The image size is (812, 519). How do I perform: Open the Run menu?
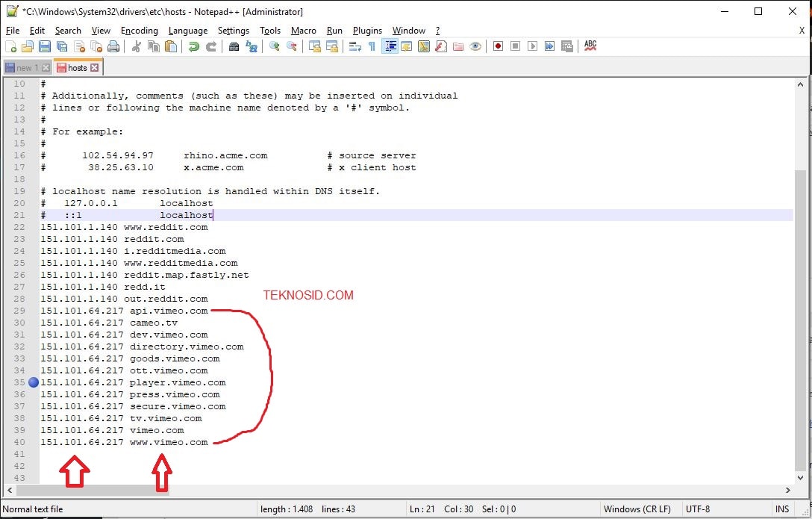pos(334,31)
